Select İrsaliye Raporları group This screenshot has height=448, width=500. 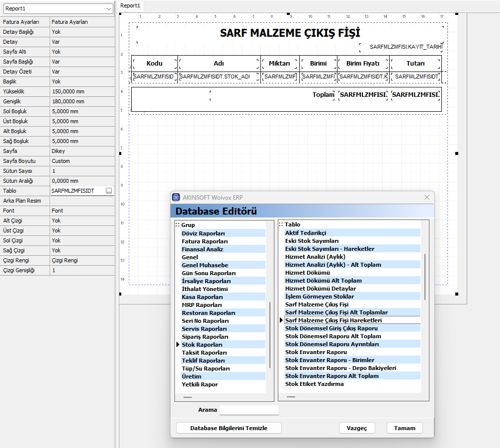point(223,281)
